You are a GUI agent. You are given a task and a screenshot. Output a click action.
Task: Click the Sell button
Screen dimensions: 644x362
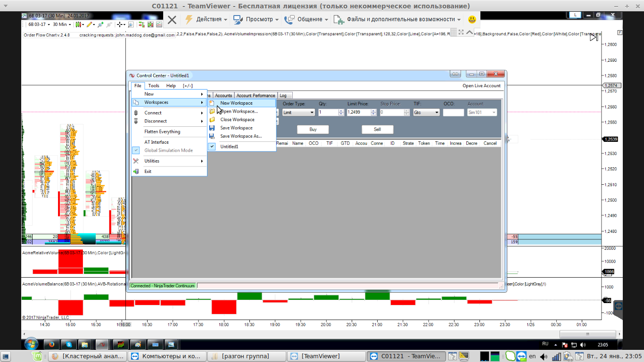coord(377,129)
